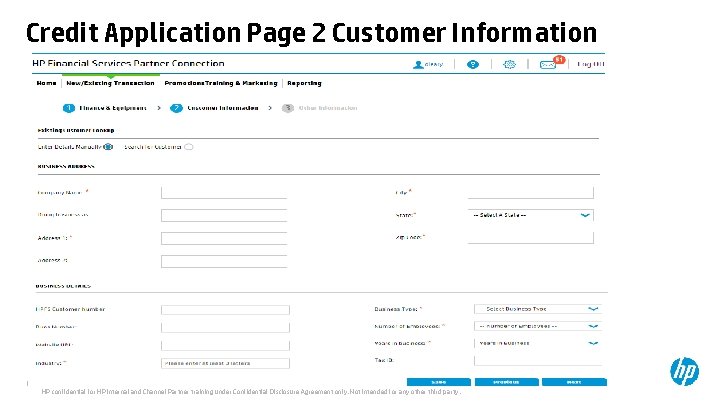The width and height of the screenshot is (720, 405).
Task: Click the greyed step 3 circle
Action: [287, 108]
